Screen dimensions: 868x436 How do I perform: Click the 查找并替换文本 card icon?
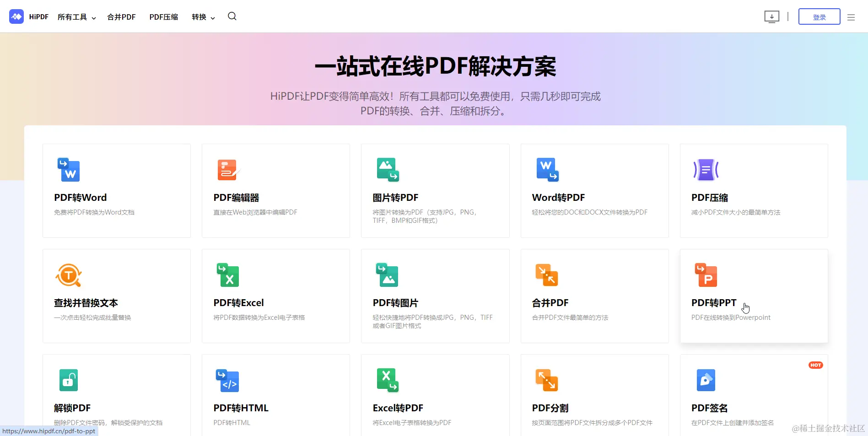(x=69, y=275)
